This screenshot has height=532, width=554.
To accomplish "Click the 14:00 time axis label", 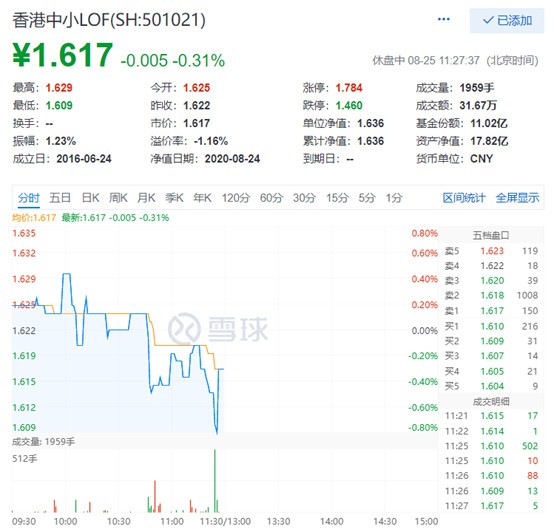I will click(331, 521).
